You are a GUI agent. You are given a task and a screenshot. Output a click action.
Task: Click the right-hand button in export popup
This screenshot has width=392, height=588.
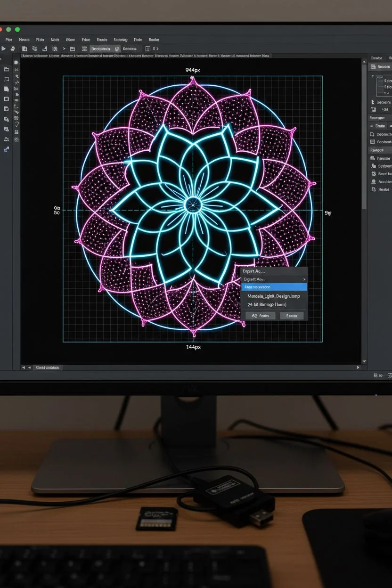pos(292,316)
